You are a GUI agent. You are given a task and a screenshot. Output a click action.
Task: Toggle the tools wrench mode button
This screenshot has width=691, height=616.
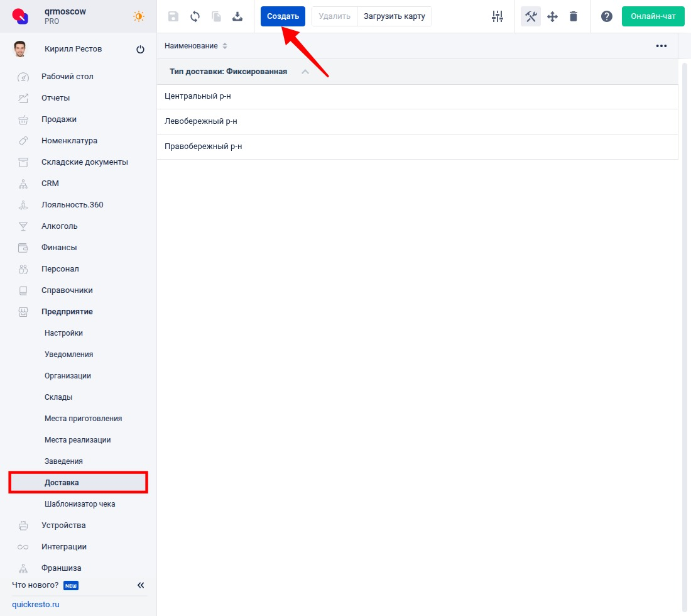pos(531,16)
